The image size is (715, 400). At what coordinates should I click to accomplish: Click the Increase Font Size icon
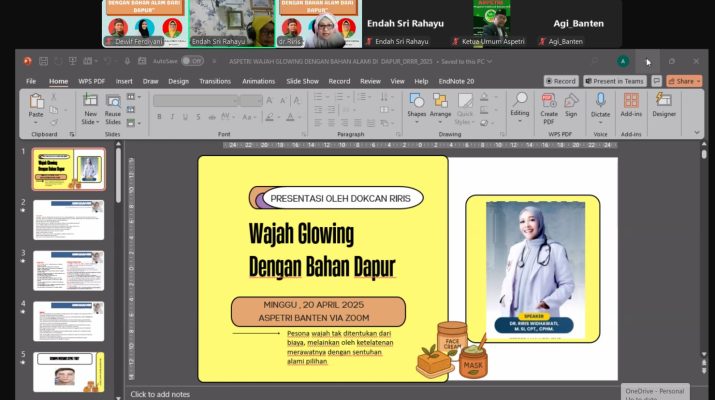click(269, 101)
